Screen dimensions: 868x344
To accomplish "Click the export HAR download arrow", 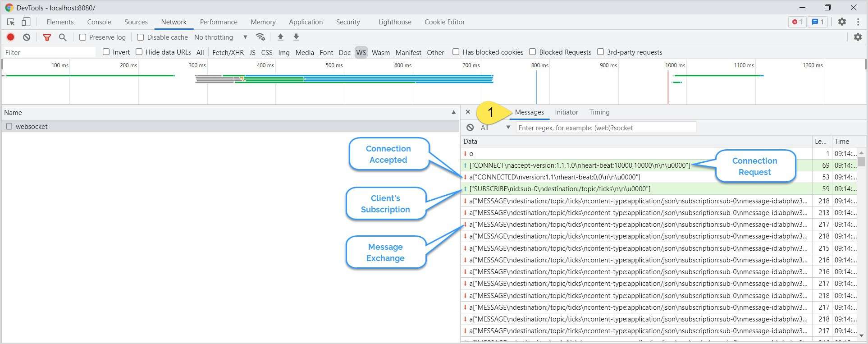I will click(x=296, y=37).
